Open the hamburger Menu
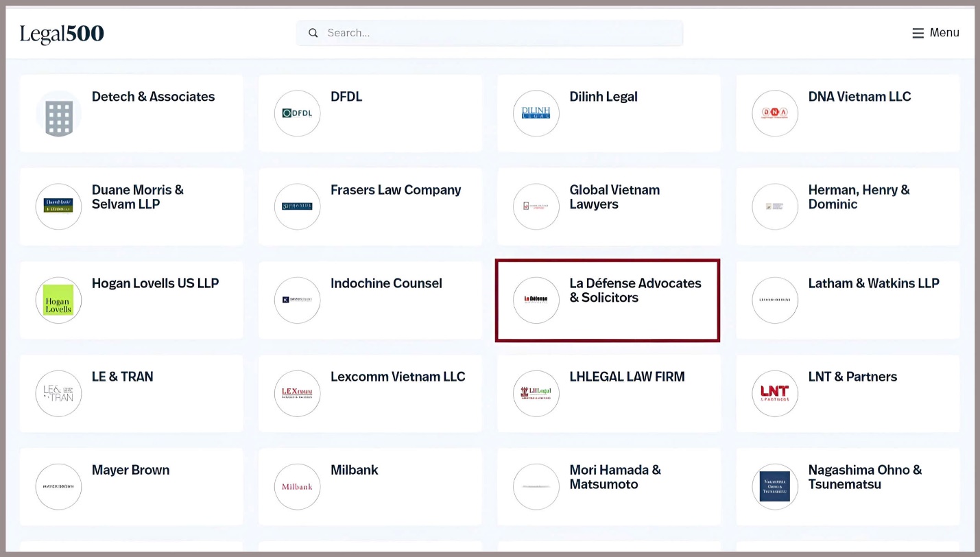This screenshot has width=980, height=557. [935, 33]
